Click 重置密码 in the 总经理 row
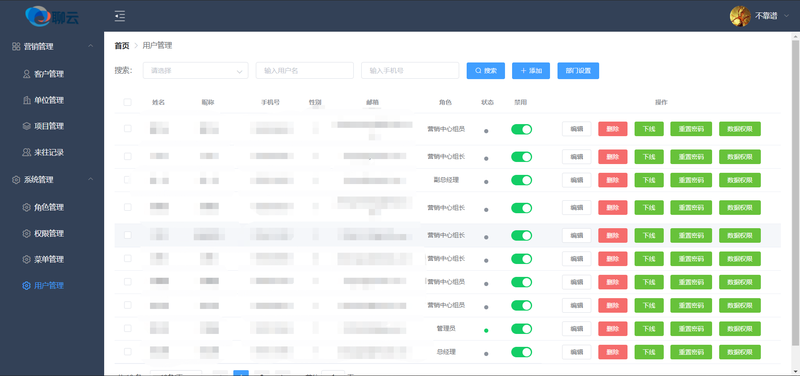Image resolution: width=800 pixels, height=376 pixels. 691,352
